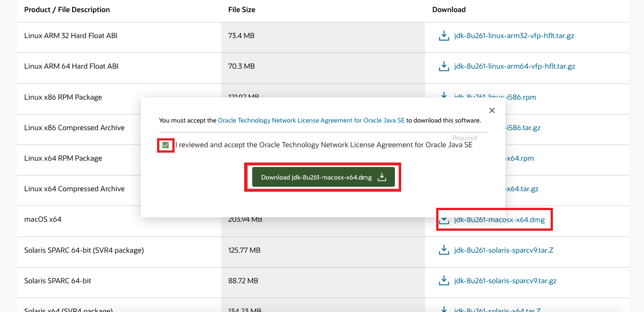Select Linux ARM 32 Hard Float ABI text
This screenshot has height=312, width=644.
click(x=71, y=35)
